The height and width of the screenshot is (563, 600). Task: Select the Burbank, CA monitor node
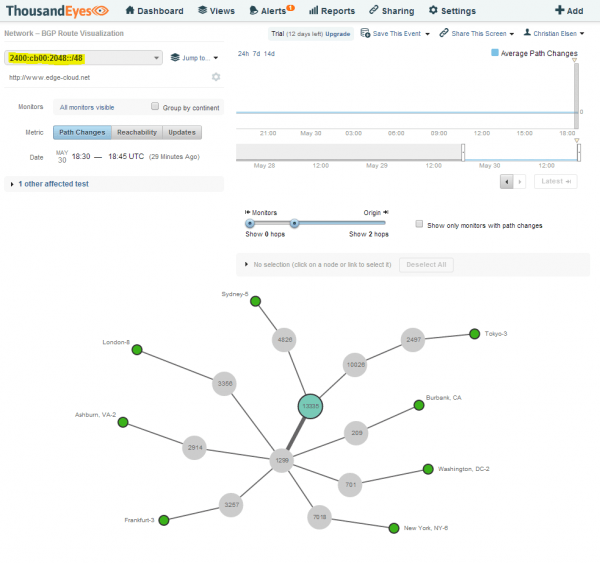419,405
